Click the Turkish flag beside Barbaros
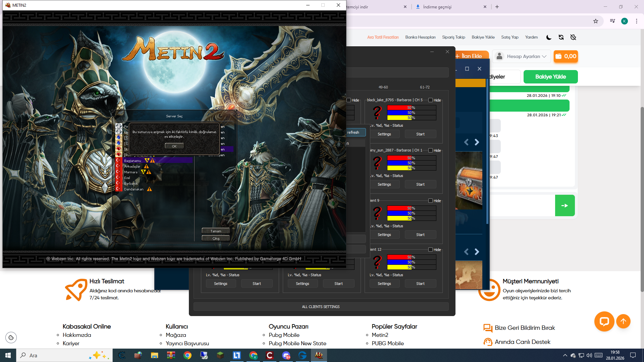The width and height of the screenshot is (644, 362). pos(118,183)
